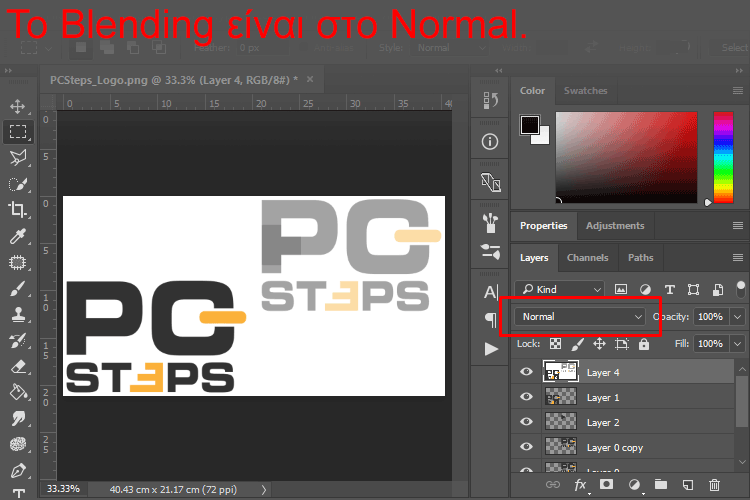Open the Brush presets panel icon

coord(490,223)
